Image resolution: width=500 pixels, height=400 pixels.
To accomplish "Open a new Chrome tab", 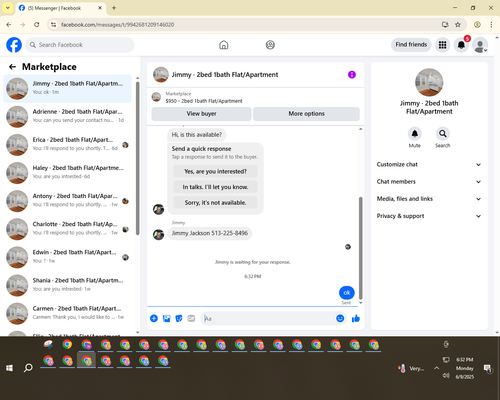I will point(114,8).
